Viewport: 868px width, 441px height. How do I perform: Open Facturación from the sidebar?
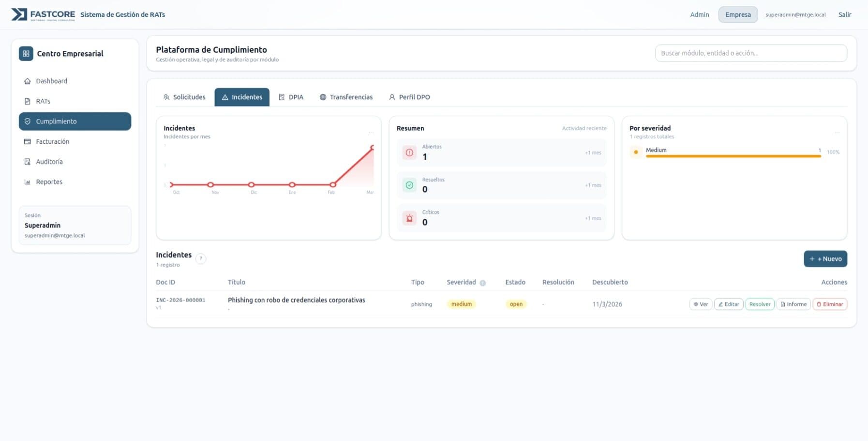click(52, 141)
